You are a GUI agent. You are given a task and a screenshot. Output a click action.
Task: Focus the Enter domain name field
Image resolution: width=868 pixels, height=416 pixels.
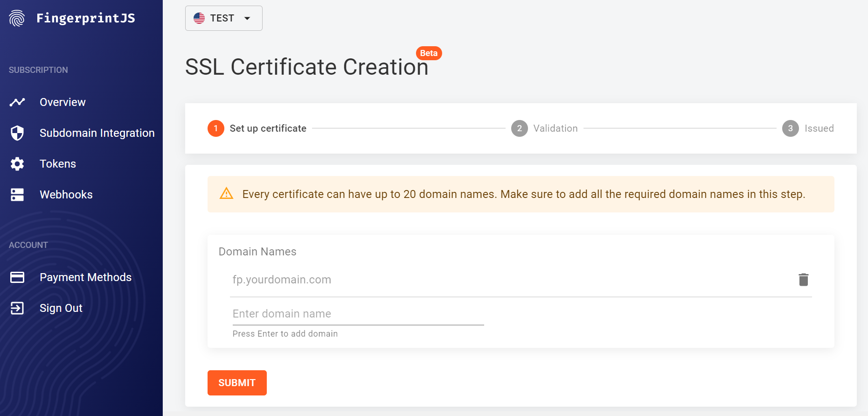pos(358,314)
